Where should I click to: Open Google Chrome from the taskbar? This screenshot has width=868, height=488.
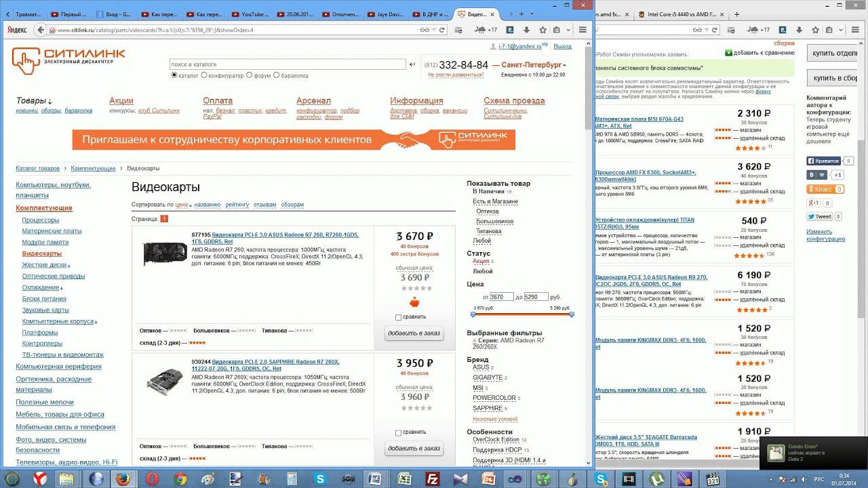[180, 479]
